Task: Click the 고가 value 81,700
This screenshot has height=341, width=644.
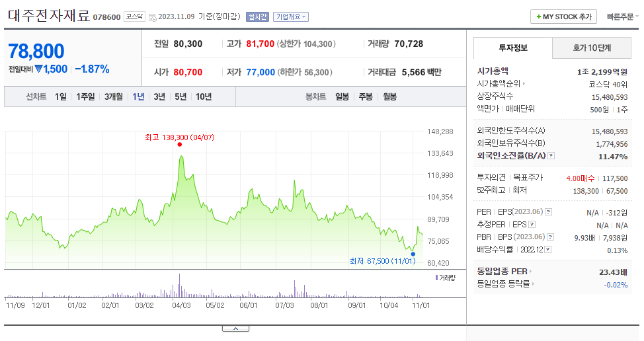Action: coord(260,44)
